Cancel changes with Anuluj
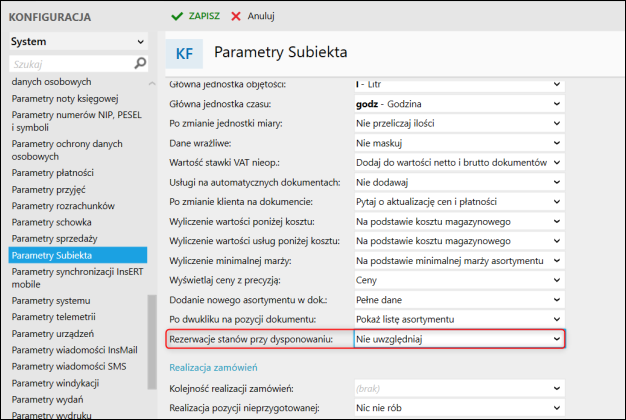 click(253, 16)
